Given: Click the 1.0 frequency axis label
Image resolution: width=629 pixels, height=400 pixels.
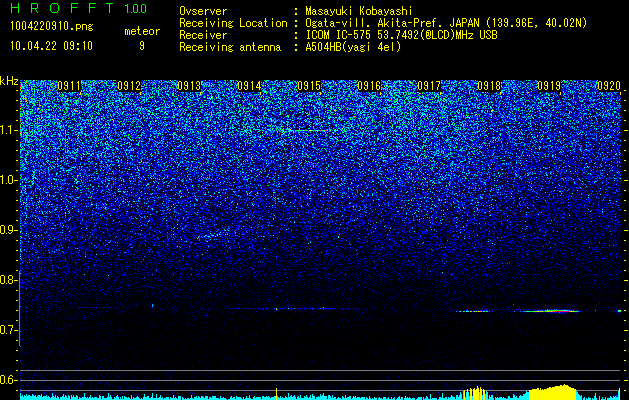Looking at the screenshot, I should 9,180.
